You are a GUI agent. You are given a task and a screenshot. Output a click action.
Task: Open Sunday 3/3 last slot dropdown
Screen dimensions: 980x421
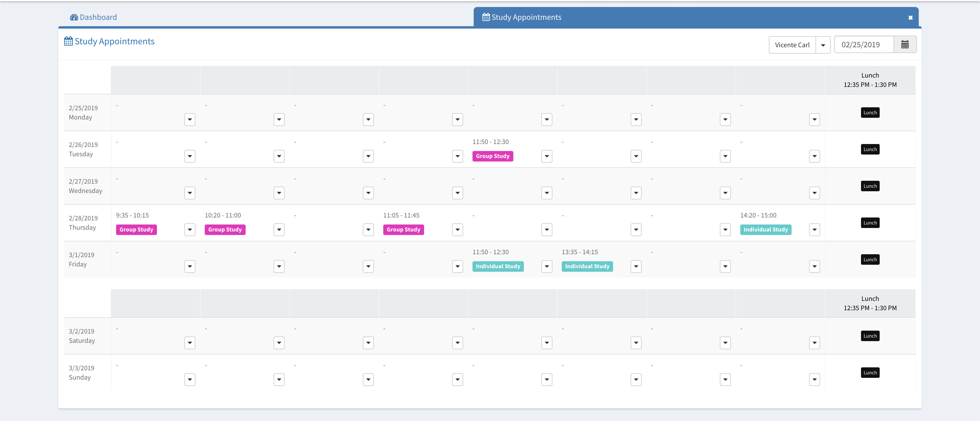815,380
